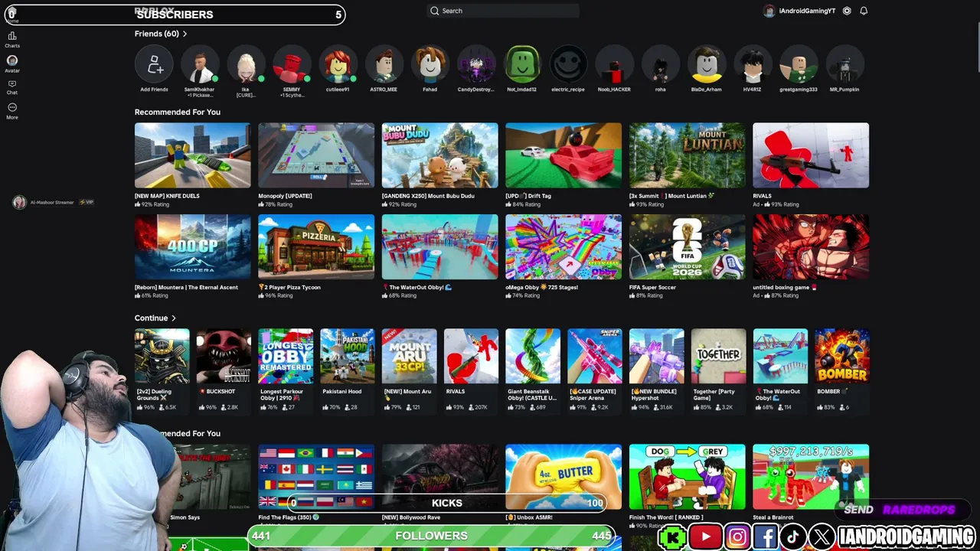The width and height of the screenshot is (980, 551).
Task: Open friend Not_Imdad12's avatar
Action: [522, 64]
